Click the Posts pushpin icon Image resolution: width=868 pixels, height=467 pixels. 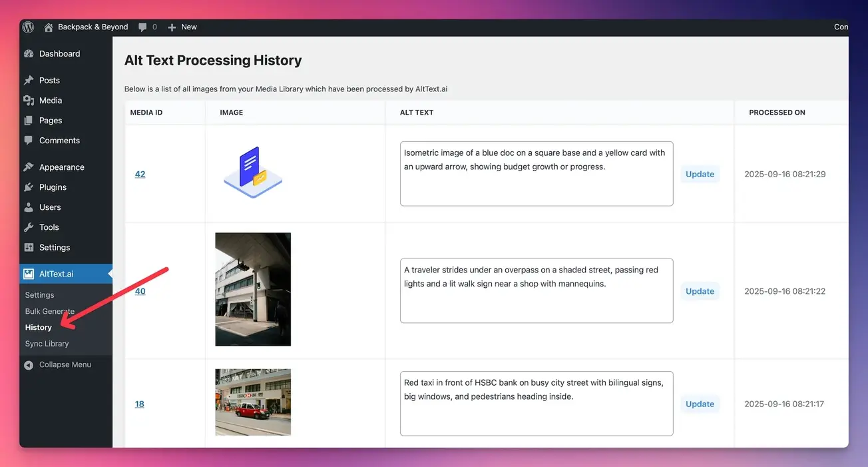tap(29, 81)
